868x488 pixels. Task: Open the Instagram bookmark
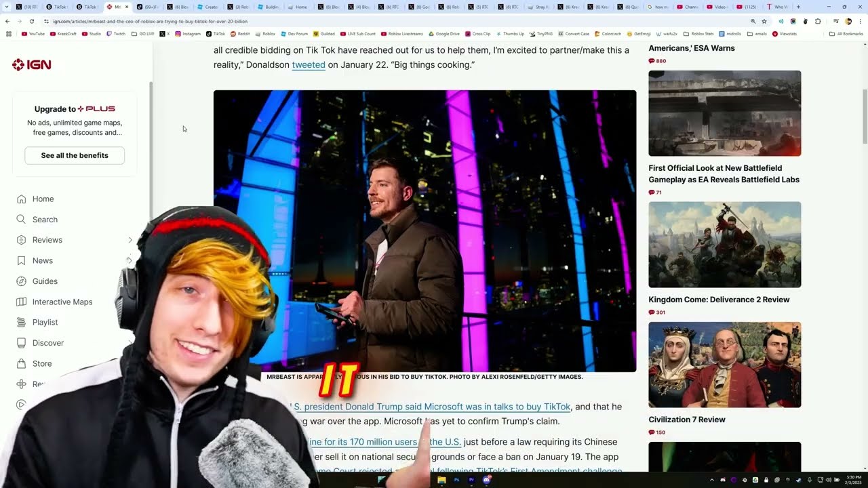[x=188, y=33]
